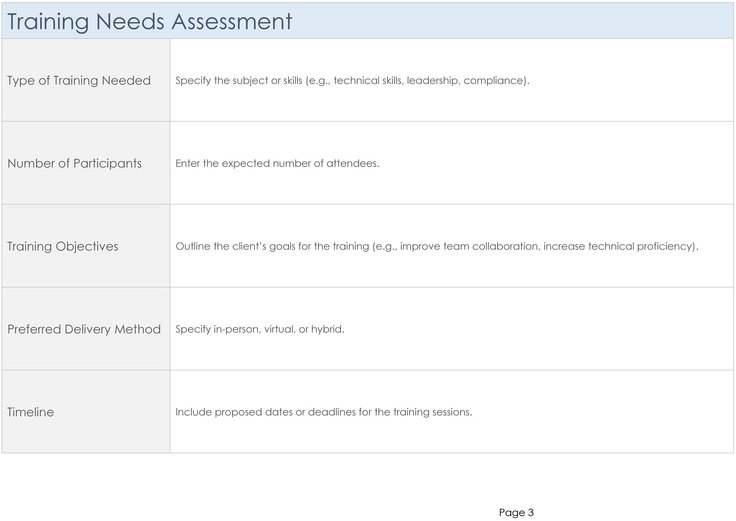The height and width of the screenshot is (521, 736).
Task: Select the Timeline row label
Action: click(31, 412)
